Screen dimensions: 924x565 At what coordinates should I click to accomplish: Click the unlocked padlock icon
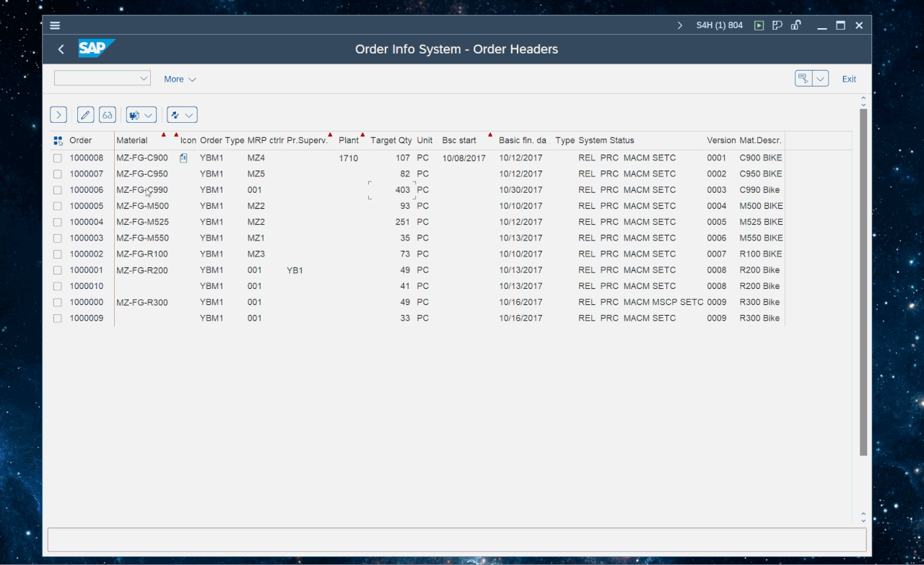[796, 25]
